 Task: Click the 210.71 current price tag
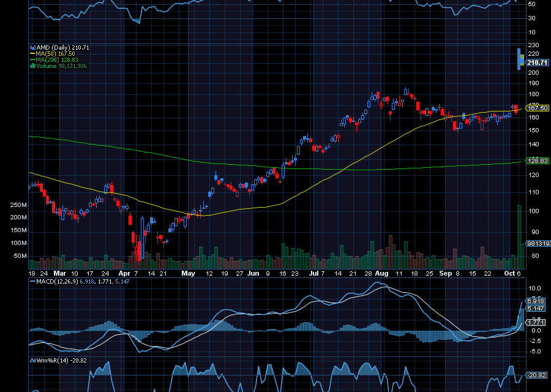point(537,62)
